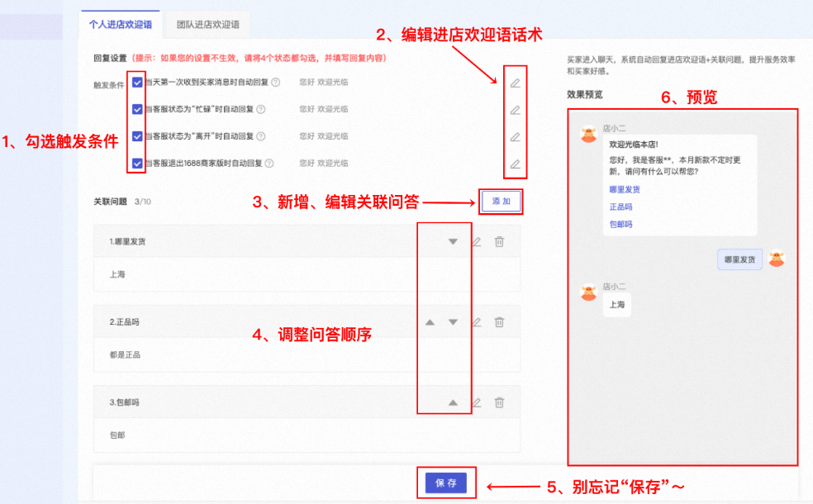Uncheck the first-message-of-day auto reply checkbox
813x504 pixels.
[x=137, y=83]
